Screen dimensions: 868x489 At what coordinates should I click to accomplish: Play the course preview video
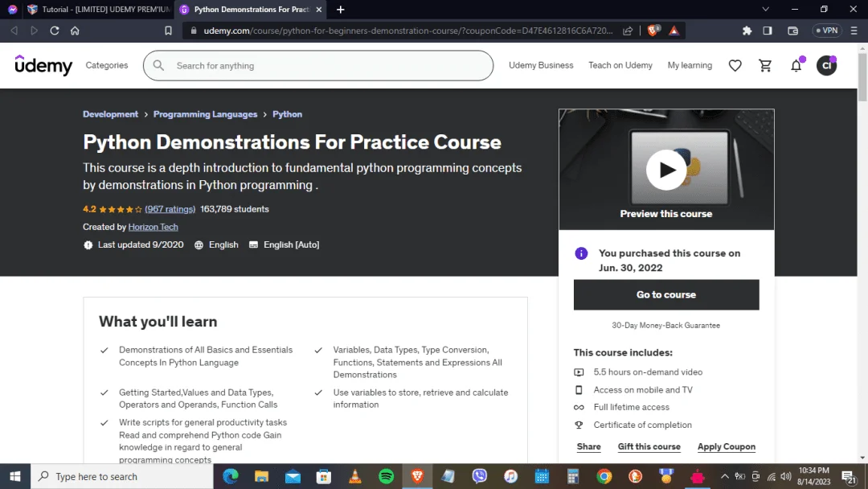point(666,170)
